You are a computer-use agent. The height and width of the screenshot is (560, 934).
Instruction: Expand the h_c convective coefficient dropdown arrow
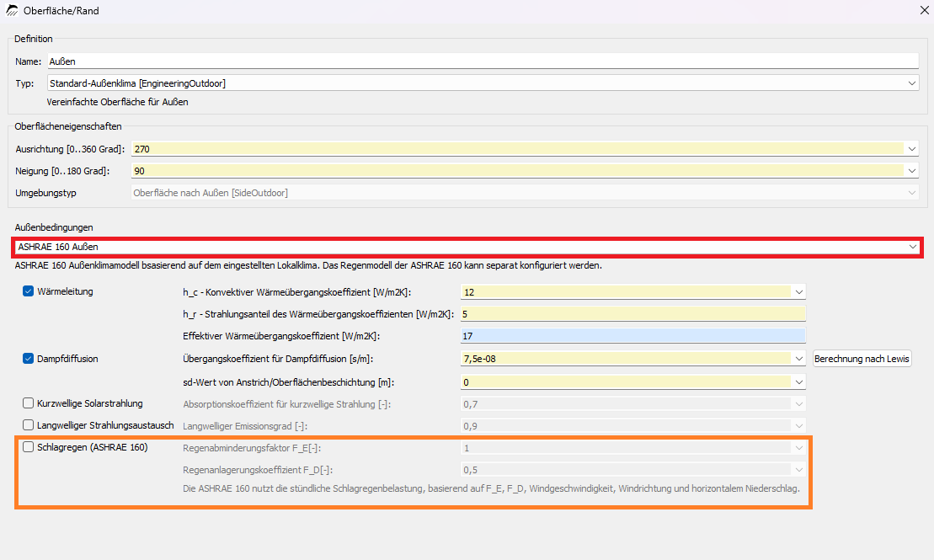[x=798, y=292]
